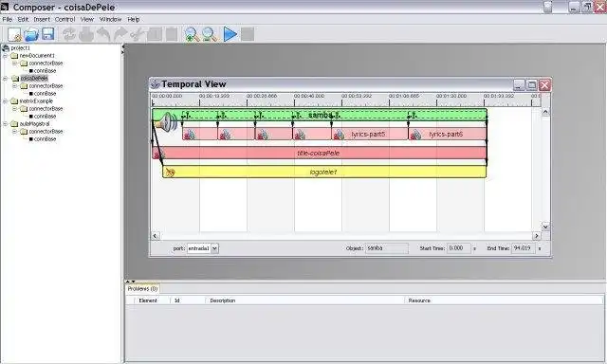607x364 pixels.
Task: Click the Temporal View title bar icon
Action: point(156,84)
